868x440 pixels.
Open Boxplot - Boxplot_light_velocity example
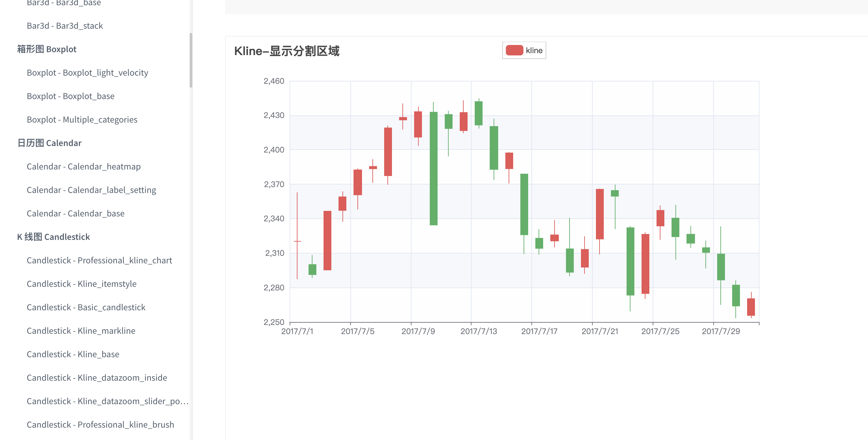point(87,72)
